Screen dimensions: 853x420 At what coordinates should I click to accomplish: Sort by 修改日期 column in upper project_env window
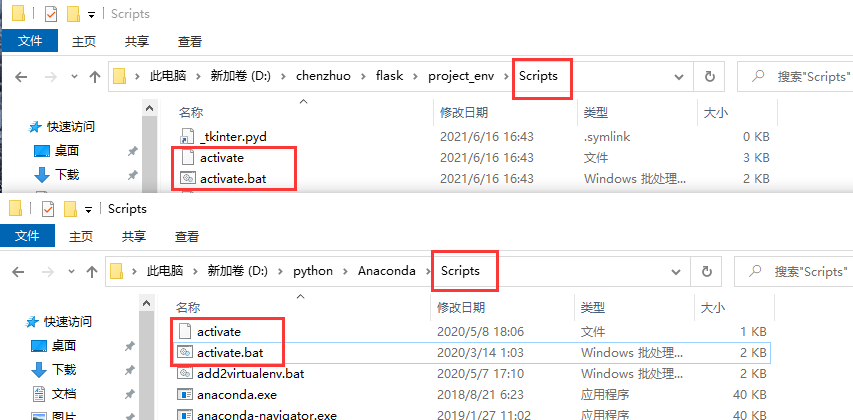coord(464,113)
